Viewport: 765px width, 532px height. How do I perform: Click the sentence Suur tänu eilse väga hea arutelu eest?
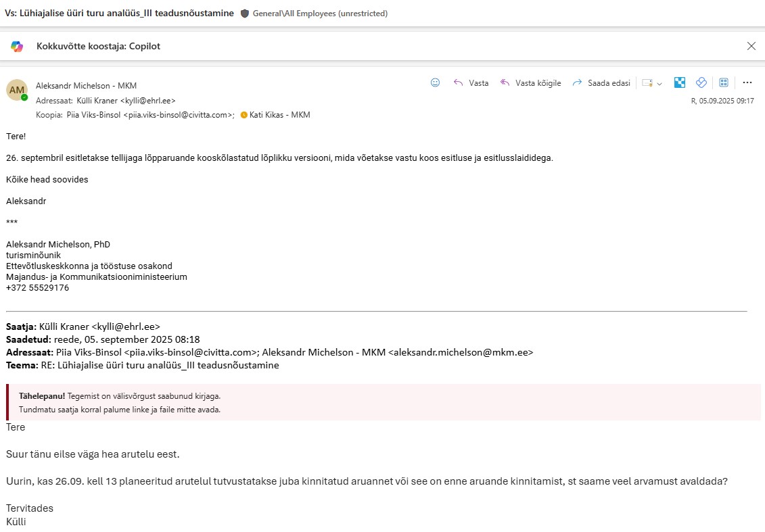click(x=93, y=454)
